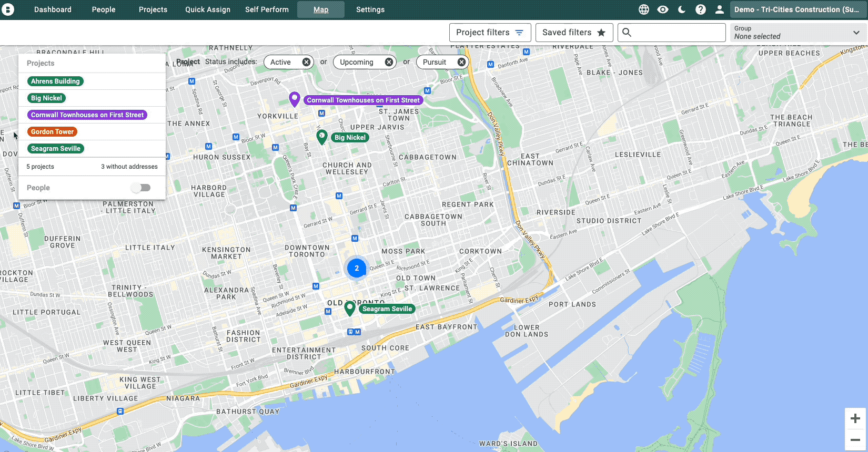Click the filter lines icon in Project filters
The height and width of the screenshot is (452, 868).
(x=519, y=33)
